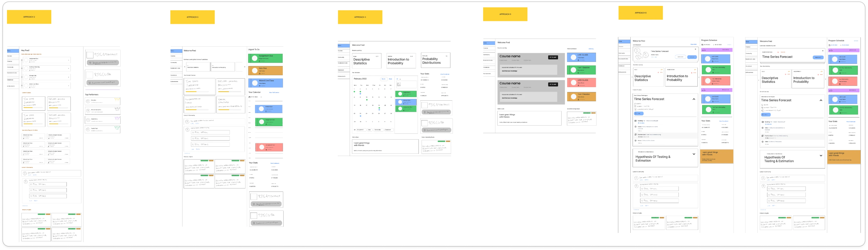Dismiss the Time Series Forecast join classroom card
Image resolution: width=868 pixels, height=250 pixels.
[695, 49]
